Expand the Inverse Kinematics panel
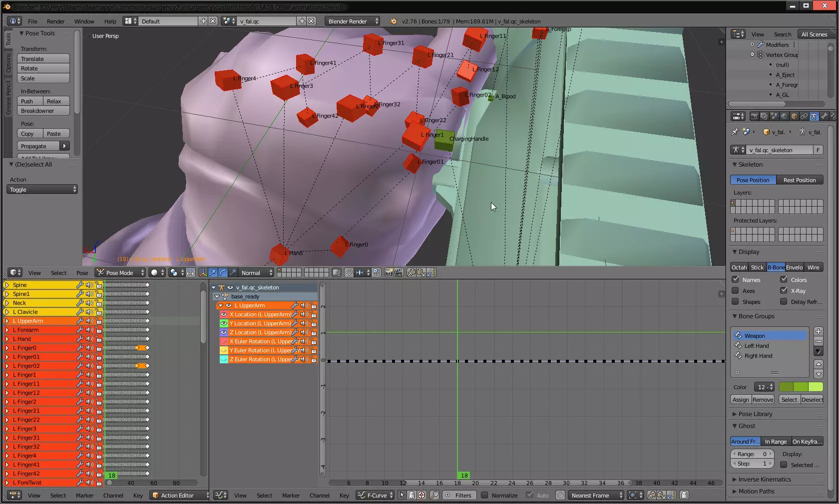Image resolution: width=839 pixels, height=504 pixels. (x=764, y=480)
